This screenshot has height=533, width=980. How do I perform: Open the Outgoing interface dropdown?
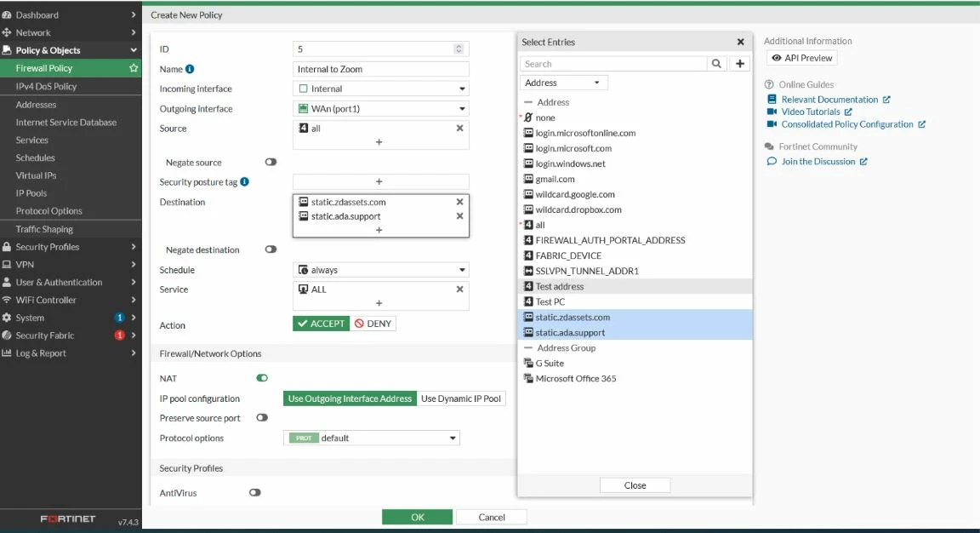[380, 109]
